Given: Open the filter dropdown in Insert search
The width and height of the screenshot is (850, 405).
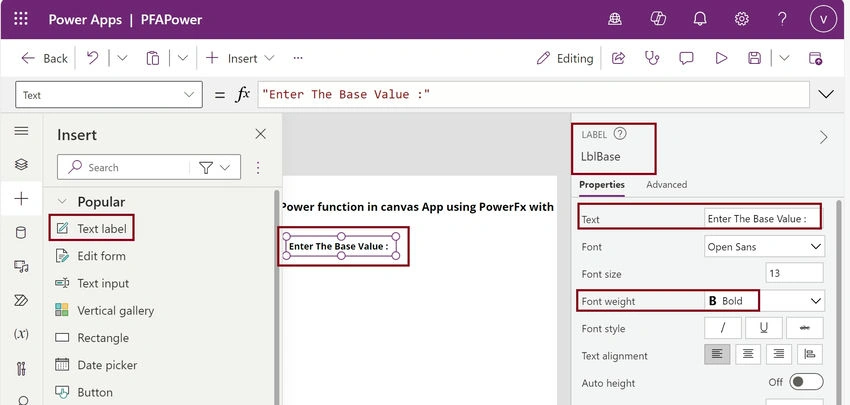Looking at the screenshot, I should (215, 168).
